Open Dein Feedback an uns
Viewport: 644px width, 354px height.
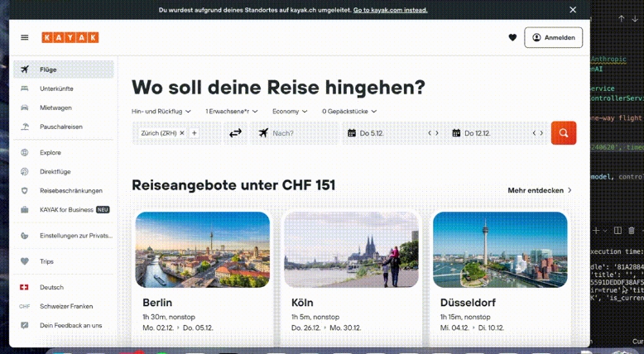pyautogui.click(x=64, y=325)
